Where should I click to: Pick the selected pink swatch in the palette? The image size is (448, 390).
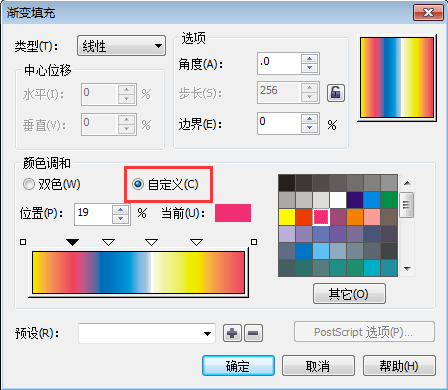[x=321, y=217]
